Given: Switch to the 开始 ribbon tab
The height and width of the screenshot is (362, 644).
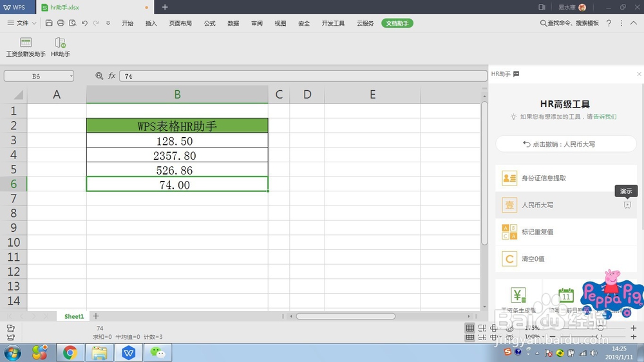Looking at the screenshot, I should (x=128, y=23).
